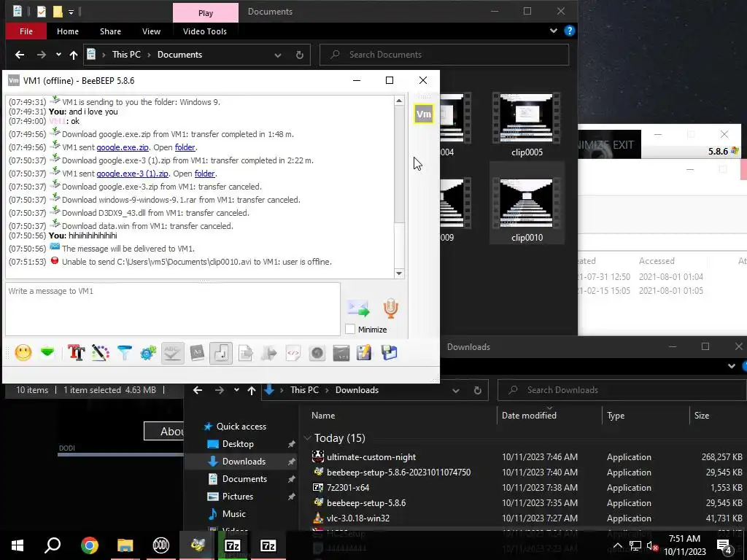Collapse the Today (15) group in Downloads

point(307,438)
